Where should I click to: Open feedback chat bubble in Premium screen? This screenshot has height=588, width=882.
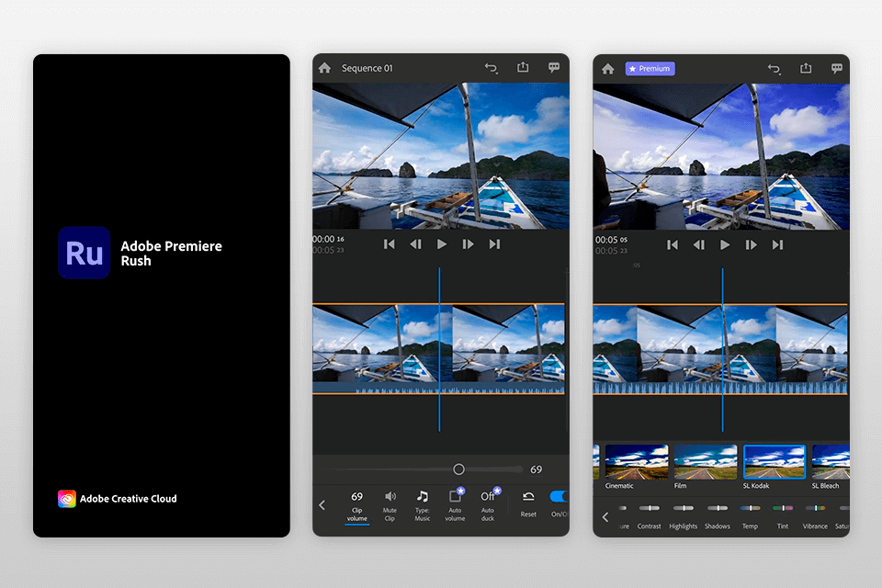pos(837,69)
